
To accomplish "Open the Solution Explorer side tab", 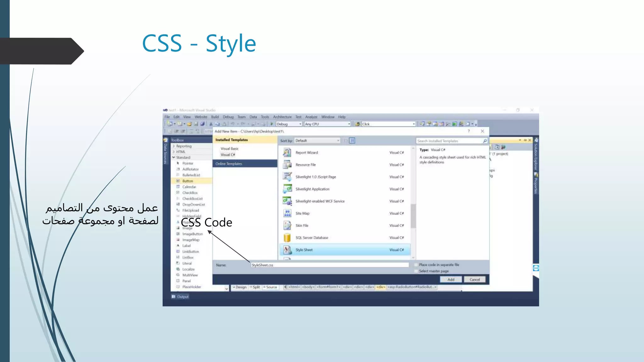I will click(536, 155).
